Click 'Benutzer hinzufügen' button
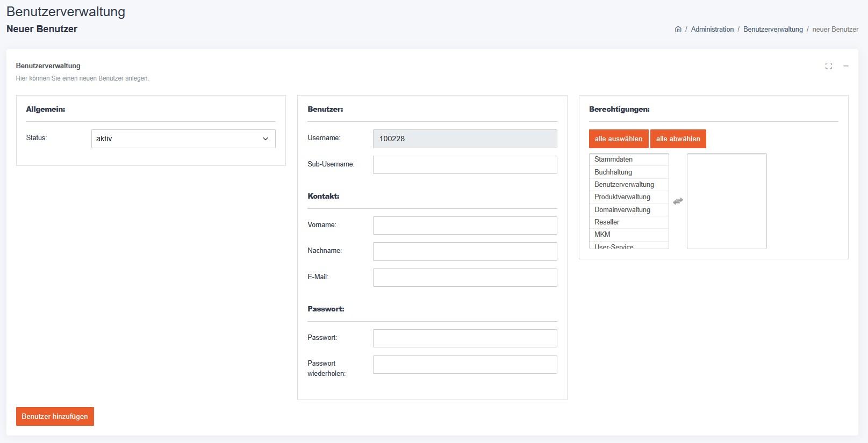Image resolution: width=868 pixels, height=443 pixels. coord(55,416)
